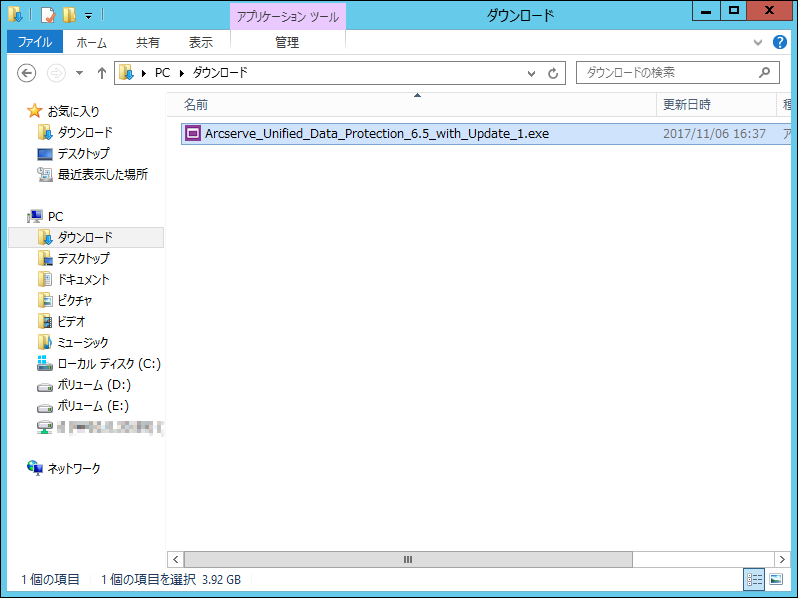The height and width of the screenshot is (598, 798).
Task: Go back with the back arrow button
Action: coord(26,73)
